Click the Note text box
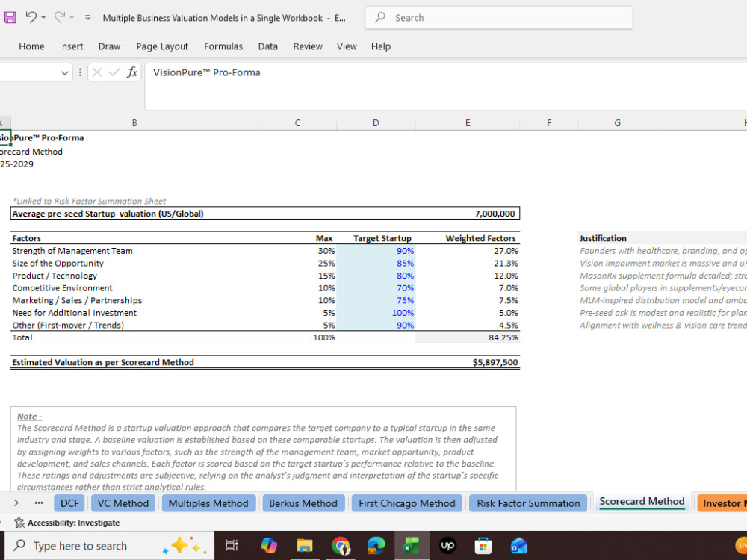The image size is (747, 560). point(263,449)
